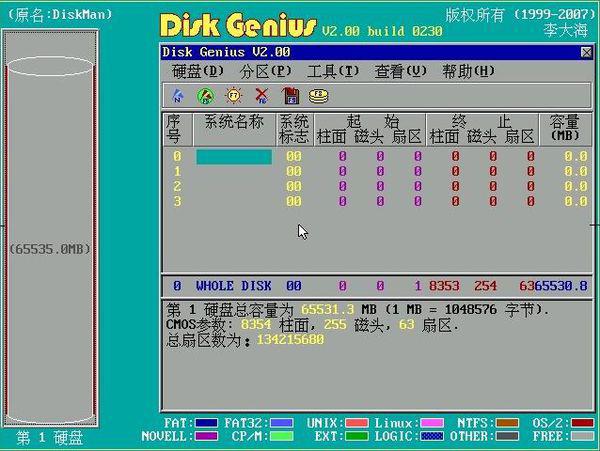Click the 0.0 capacity of partition 3
This screenshot has height=451, width=600.
coord(576,201)
